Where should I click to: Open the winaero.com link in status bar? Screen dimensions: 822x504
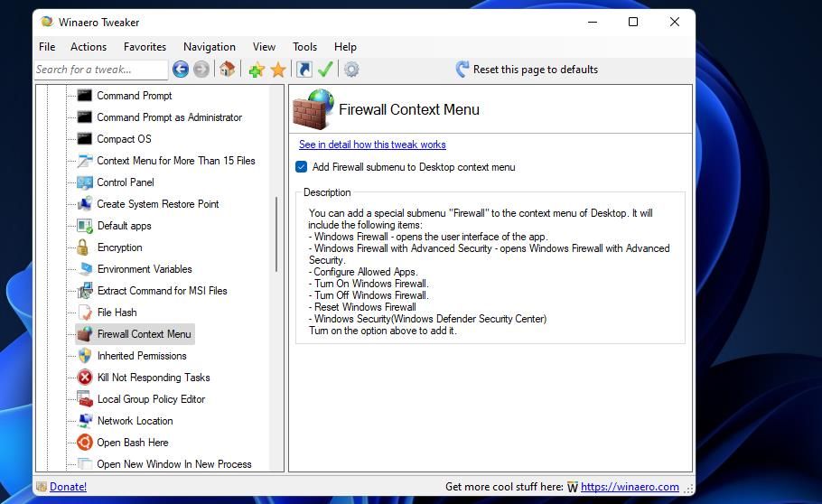pyautogui.click(x=630, y=487)
